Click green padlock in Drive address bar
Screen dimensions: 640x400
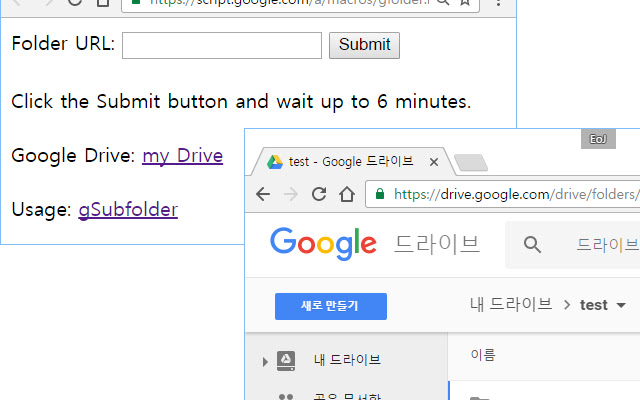click(380, 193)
